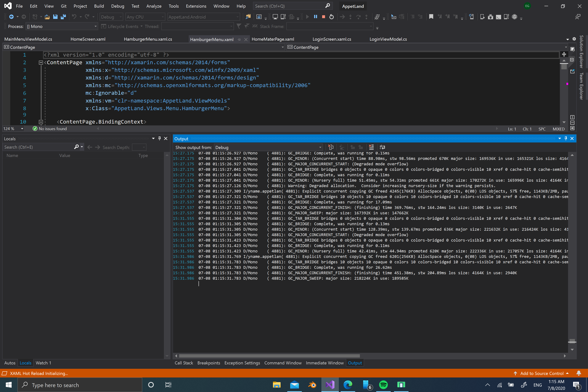Clear all text in Output window
Screen dimensions: 588x392
(371, 147)
